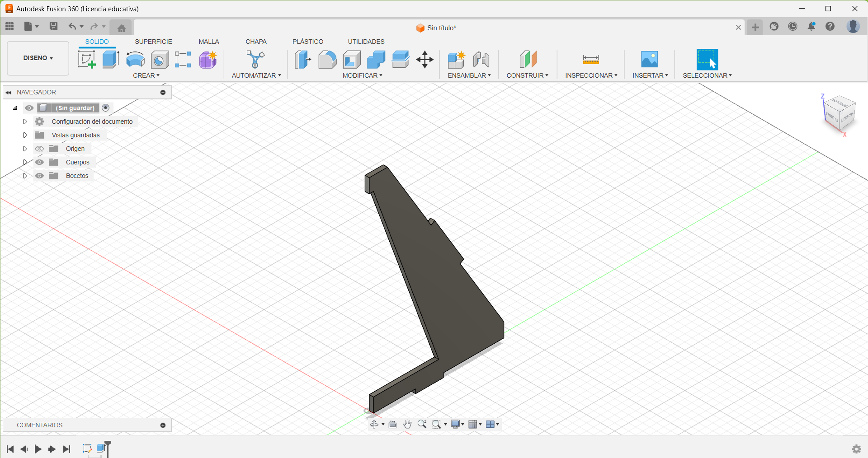Activate the root component radio button
This screenshot has height=458, width=868.
coord(106,107)
